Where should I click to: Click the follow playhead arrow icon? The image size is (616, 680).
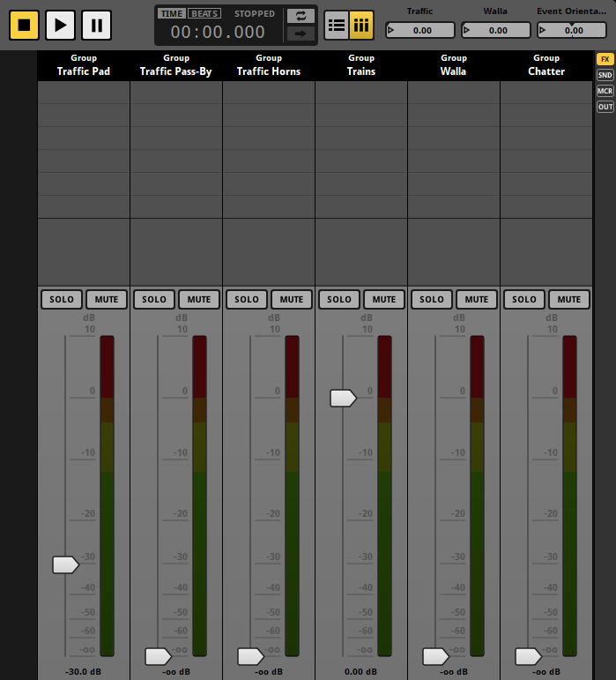(x=301, y=34)
